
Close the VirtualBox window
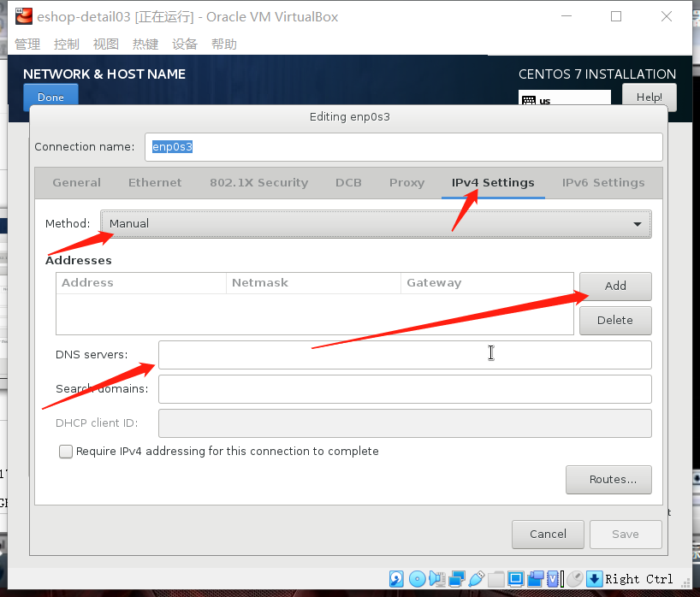click(667, 16)
